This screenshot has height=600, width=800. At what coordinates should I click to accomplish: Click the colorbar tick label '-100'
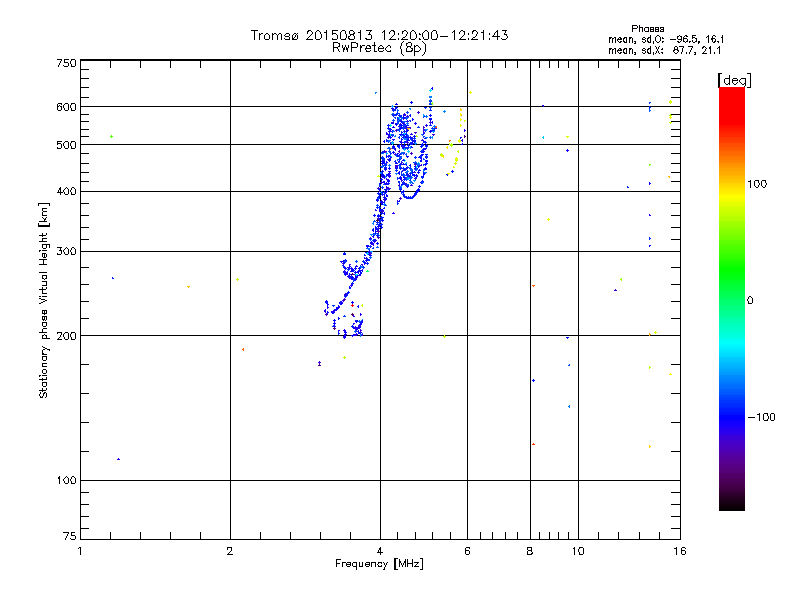(761, 417)
